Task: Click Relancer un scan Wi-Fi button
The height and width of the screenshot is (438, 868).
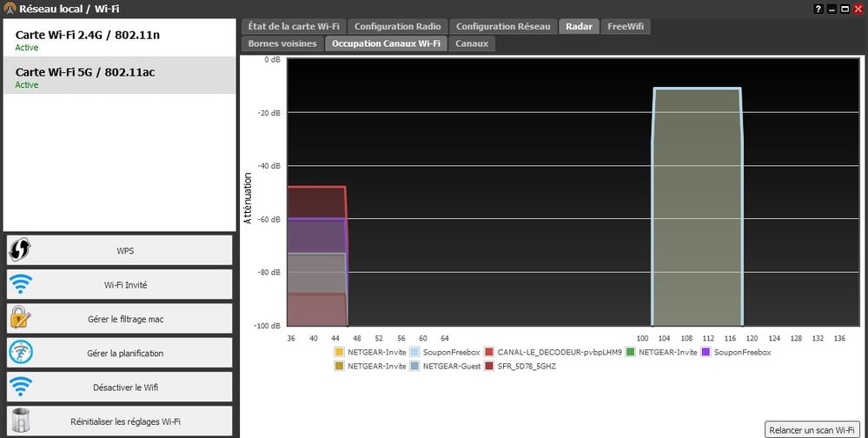Action: [x=812, y=429]
